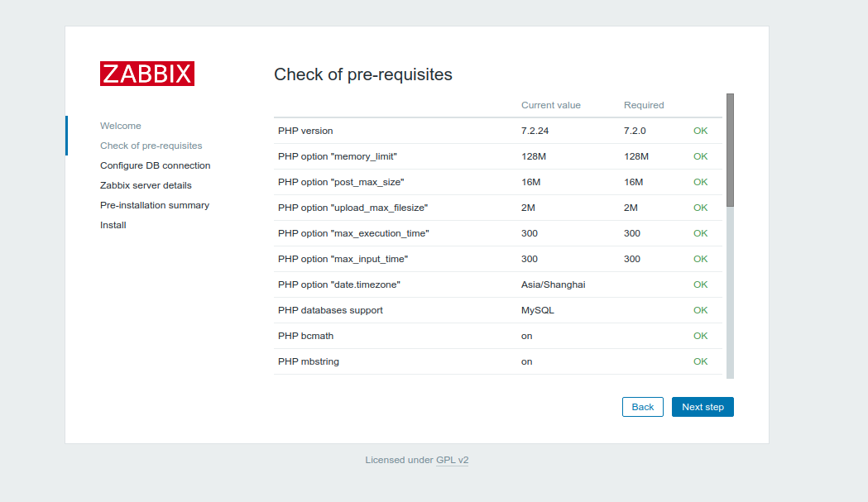The image size is (868, 502).
Task: Click the OK status for PHP bcmath
Action: pyautogui.click(x=700, y=336)
